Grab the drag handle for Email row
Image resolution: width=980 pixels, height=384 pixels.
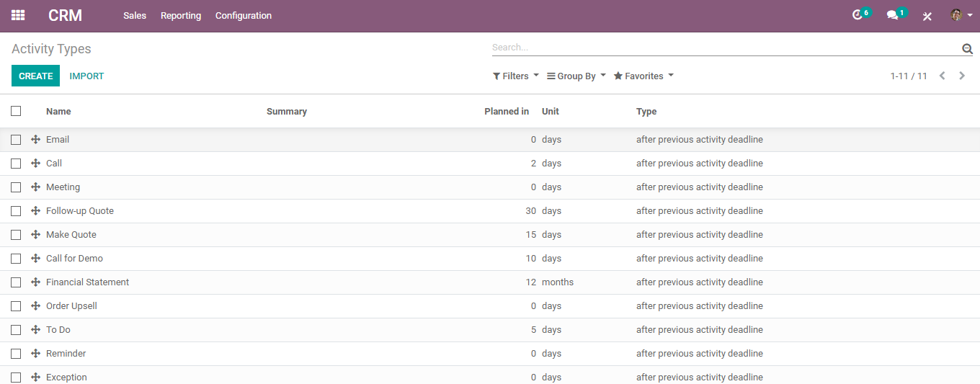point(35,140)
